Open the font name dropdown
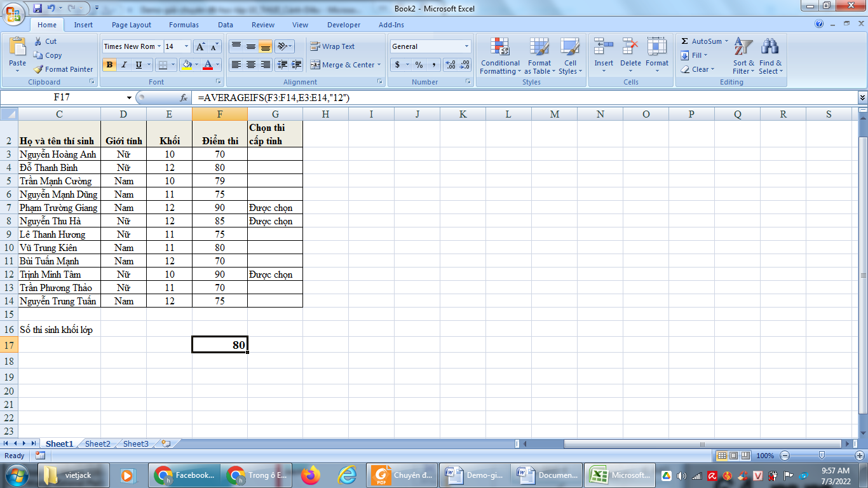This screenshot has width=868, height=488. [x=159, y=46]
